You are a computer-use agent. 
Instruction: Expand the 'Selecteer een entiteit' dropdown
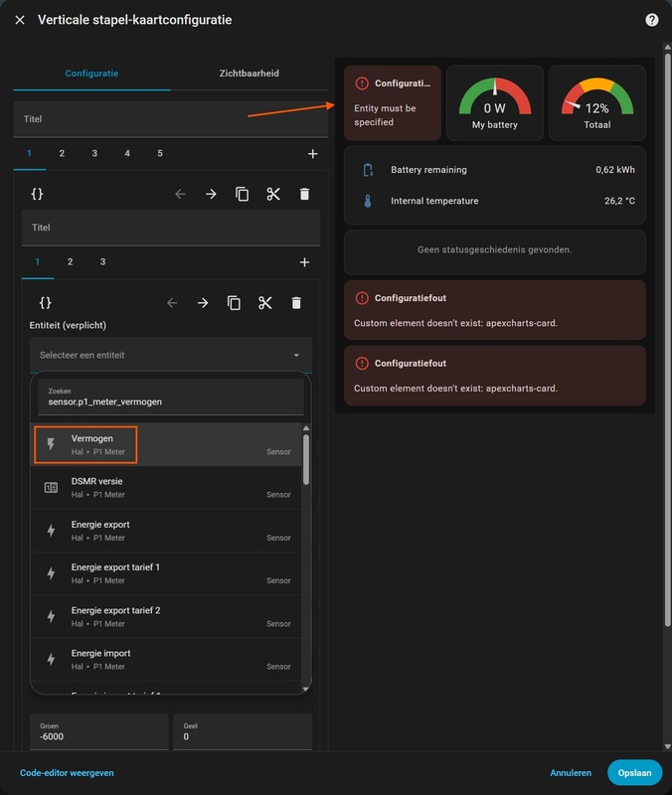tap(170, 355)
